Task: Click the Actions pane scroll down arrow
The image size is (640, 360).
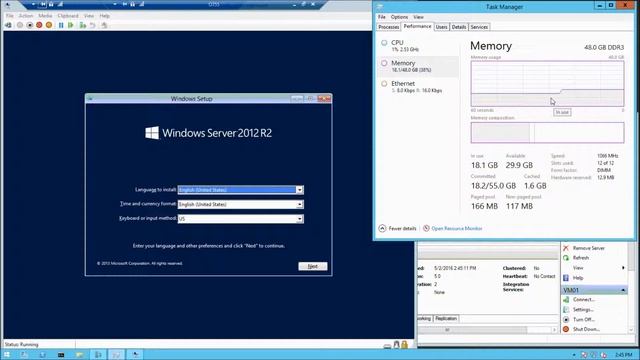Action: (x=631, y=330)
